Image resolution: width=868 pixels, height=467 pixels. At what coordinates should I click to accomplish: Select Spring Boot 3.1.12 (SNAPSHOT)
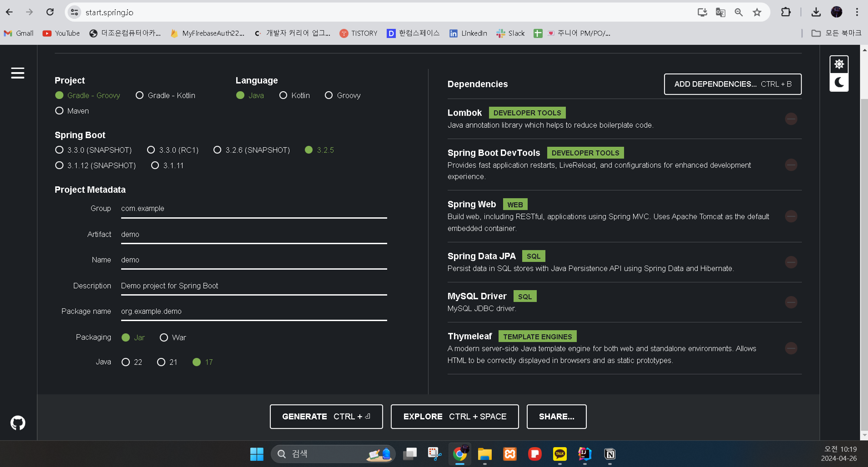coord(95,166)
